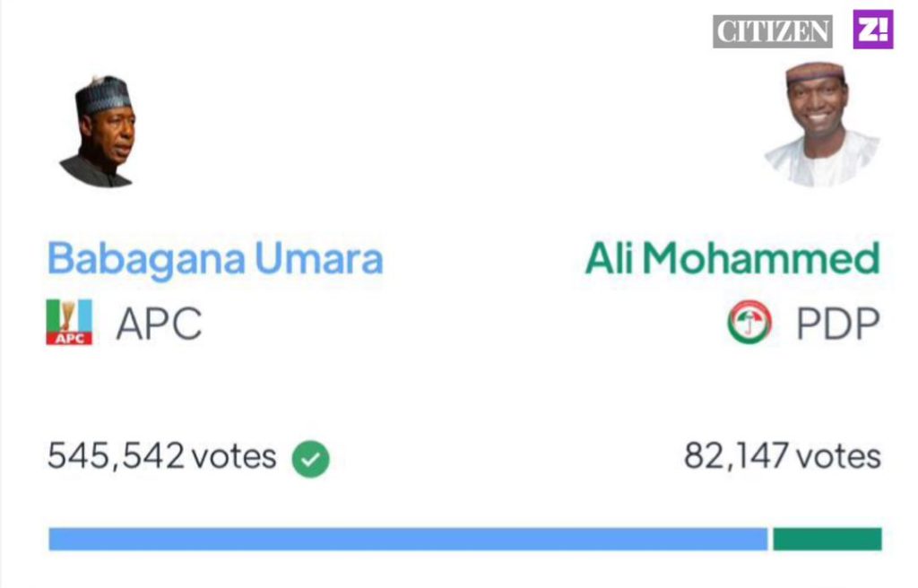Viewport: 918px width, 588px height.
Task: Click the gap dividing the two vote bars
Action: coord(771,539)
